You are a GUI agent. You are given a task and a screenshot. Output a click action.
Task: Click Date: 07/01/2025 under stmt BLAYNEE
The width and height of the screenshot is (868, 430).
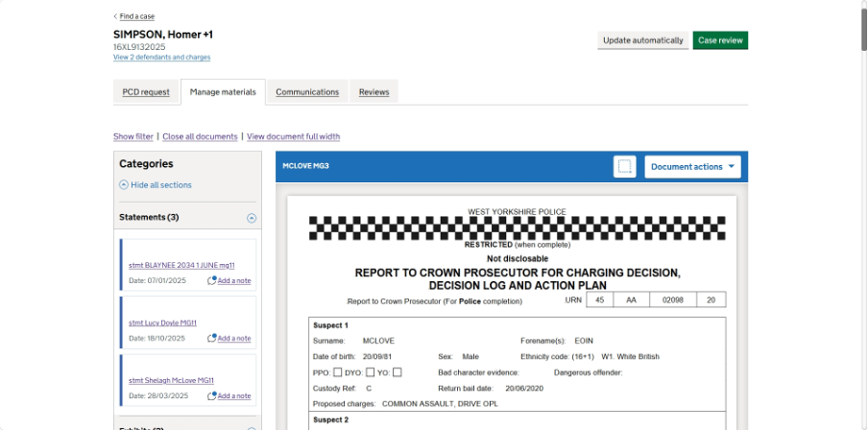[157, 280]
